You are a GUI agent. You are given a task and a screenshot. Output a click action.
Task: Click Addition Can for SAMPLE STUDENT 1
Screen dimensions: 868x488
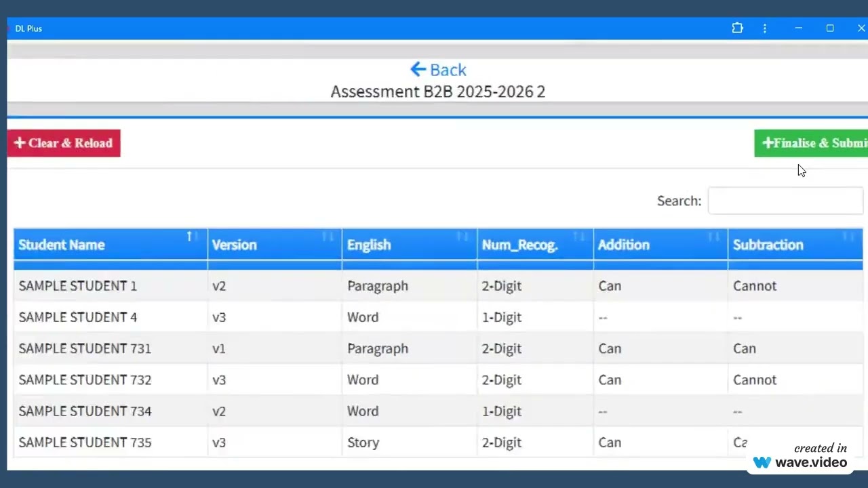click(610, 286)
